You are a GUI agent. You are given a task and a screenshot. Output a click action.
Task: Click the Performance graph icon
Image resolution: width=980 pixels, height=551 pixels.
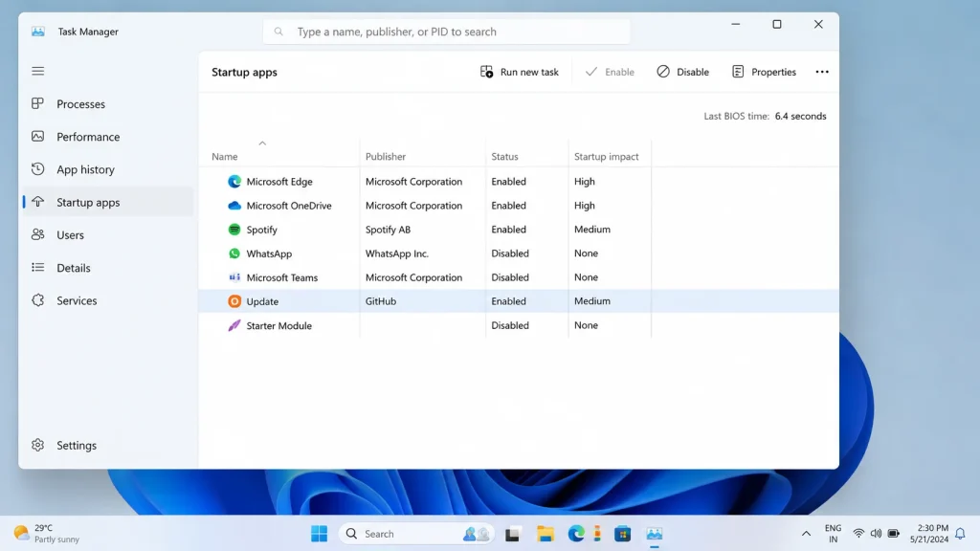pyautogui.click(x=38, y=136)
